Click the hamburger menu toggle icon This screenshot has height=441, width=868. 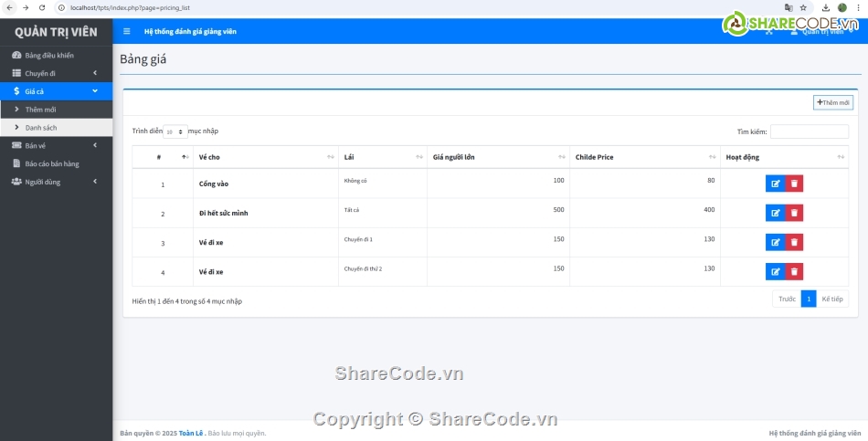click(127, 31)
